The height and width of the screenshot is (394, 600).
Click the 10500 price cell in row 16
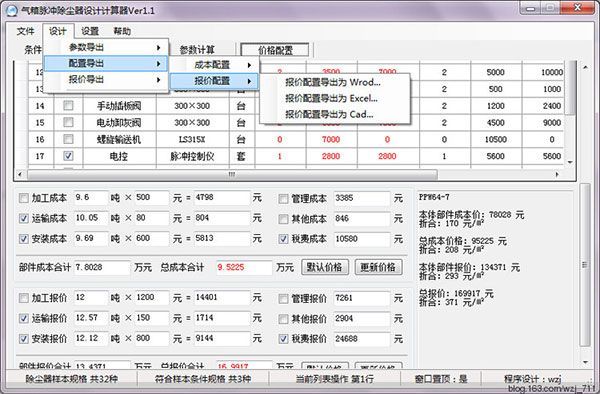[496, 139]
